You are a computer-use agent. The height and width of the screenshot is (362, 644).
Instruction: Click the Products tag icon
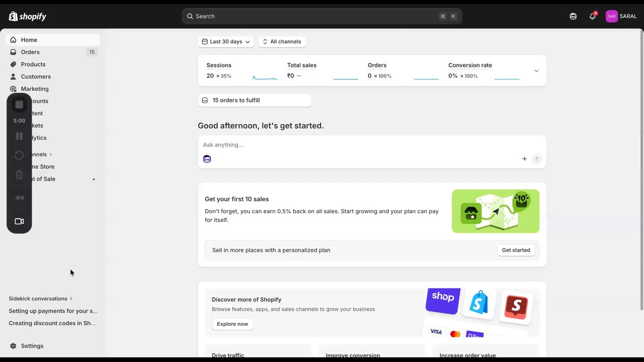pyautogui.click(x=13, y=64)
